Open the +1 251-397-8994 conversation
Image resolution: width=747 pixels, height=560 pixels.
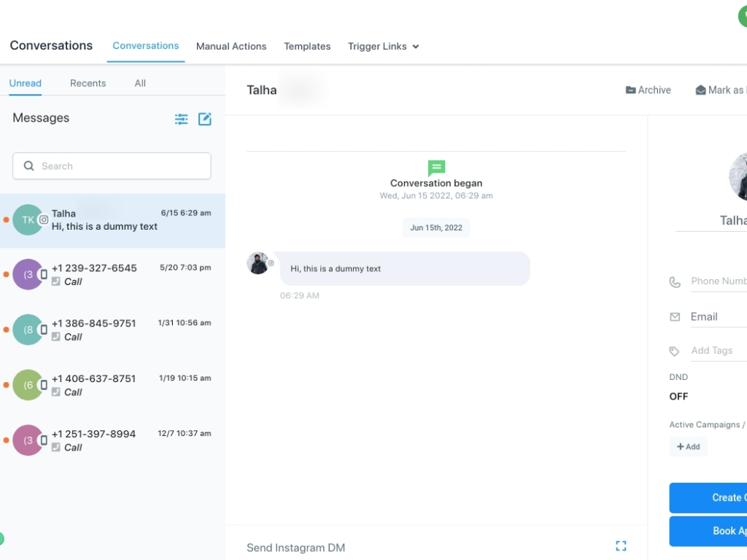(112, 440)
